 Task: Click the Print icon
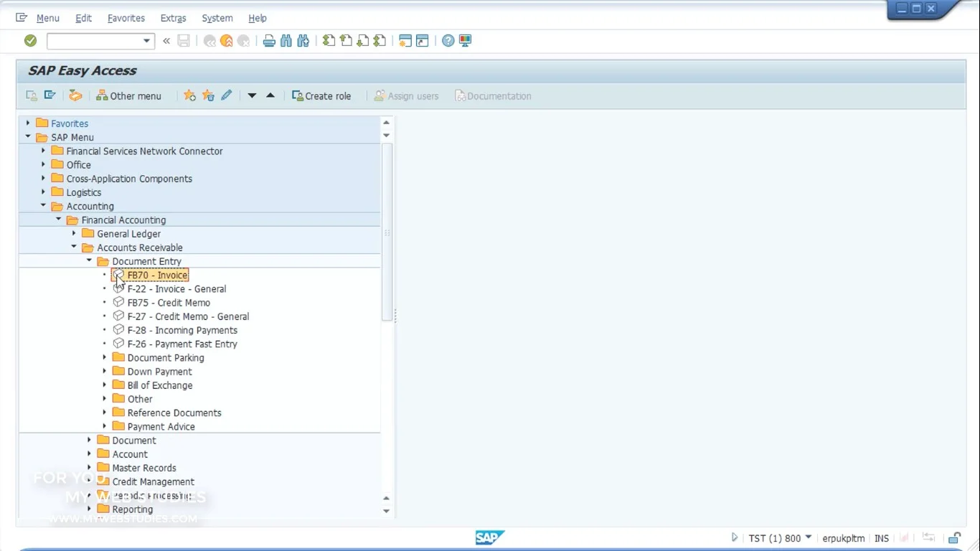[x=269, y=41]
